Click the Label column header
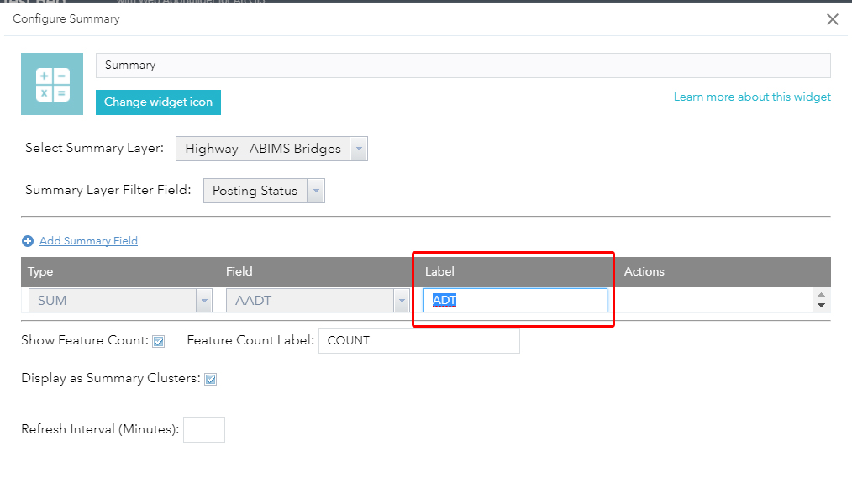The image size is (852, 504). (439, 271)
